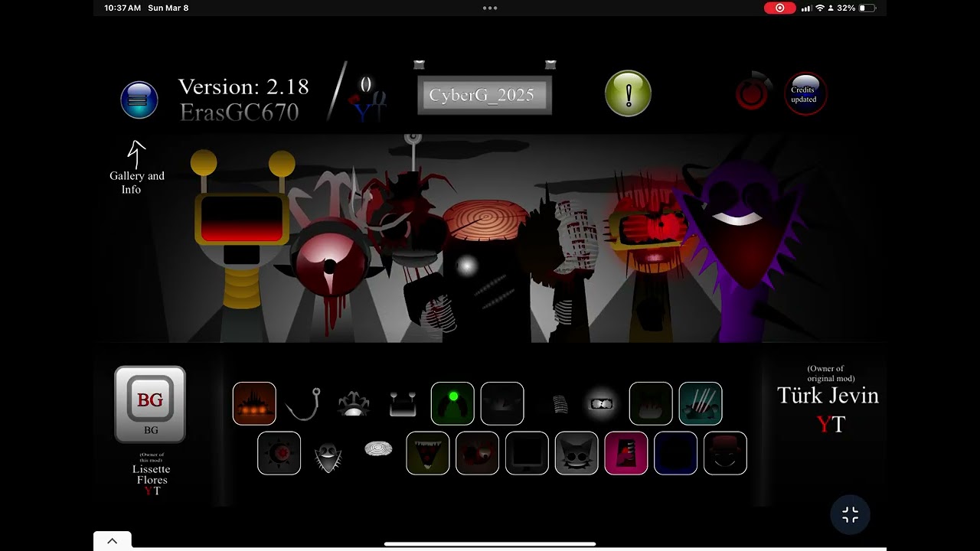Screen dimensions: 980x551
Task: Select the green light sound icon
Action: point(452,403)
